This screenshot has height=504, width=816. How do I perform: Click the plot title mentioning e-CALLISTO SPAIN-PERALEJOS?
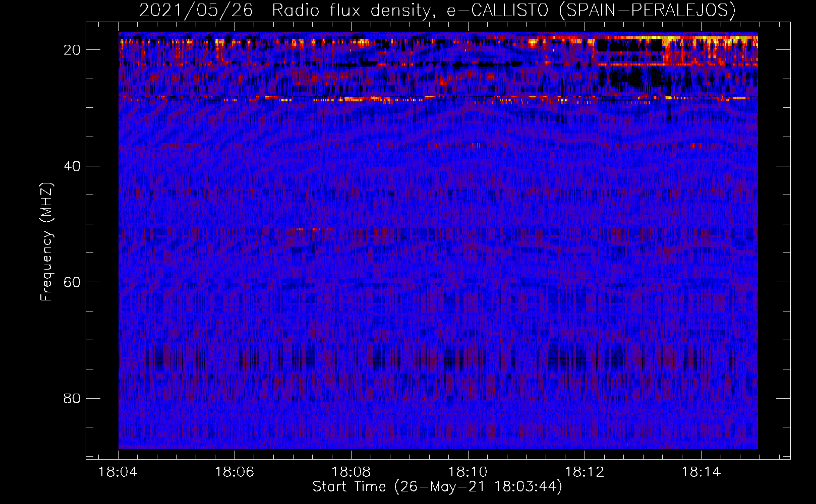coord(437,10)
